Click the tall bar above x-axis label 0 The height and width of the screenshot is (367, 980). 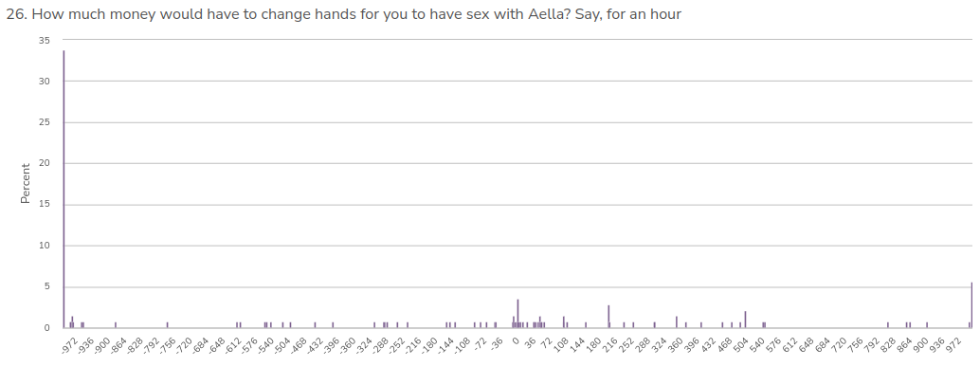click(517, 314)
